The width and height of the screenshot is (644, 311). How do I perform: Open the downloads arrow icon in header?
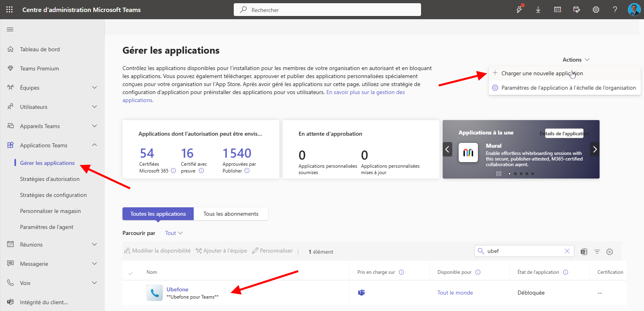coord(538,10)
